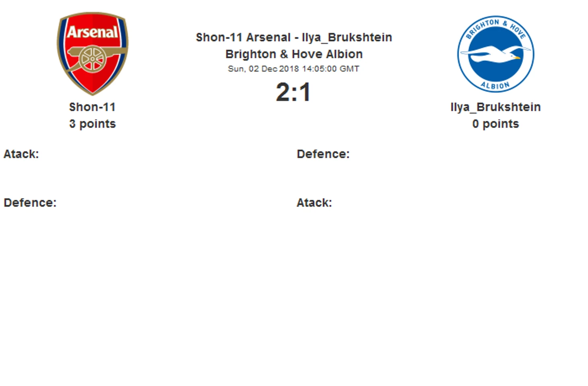
Task: Open the Shon-11 Arsenal match title line
Action: pyautogui.click(x=294, y=37)
